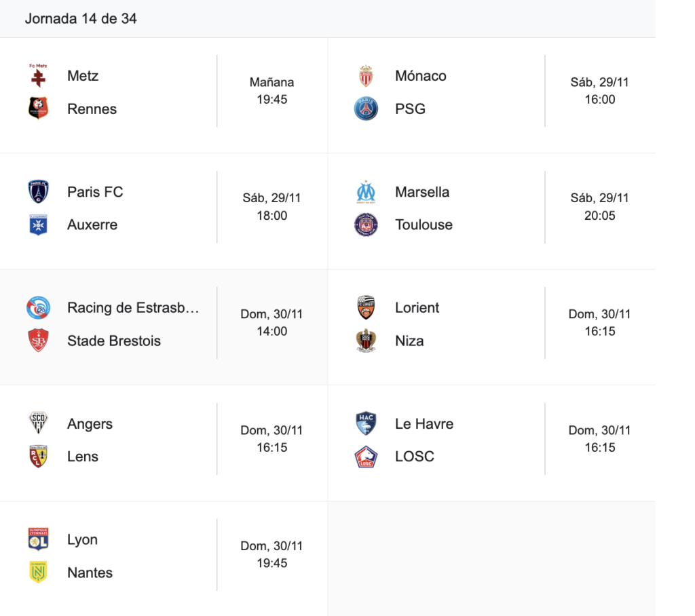Open the Niza team name link

[x=409, y=341]
